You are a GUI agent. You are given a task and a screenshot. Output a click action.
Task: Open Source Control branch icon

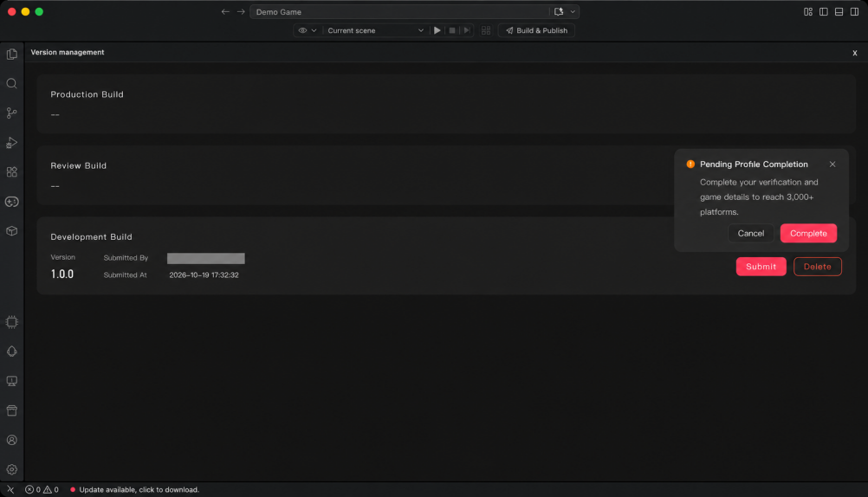tap(11, 113)
